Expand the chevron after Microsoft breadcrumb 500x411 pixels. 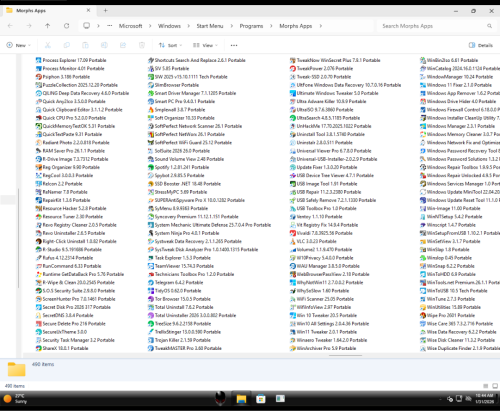[150, 26]
